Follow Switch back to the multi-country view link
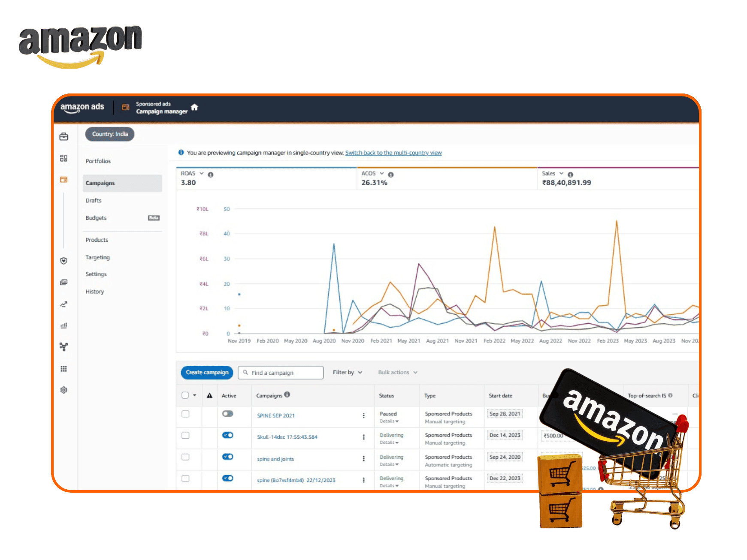Screen dimensions: 747x560 pos(393,153)
